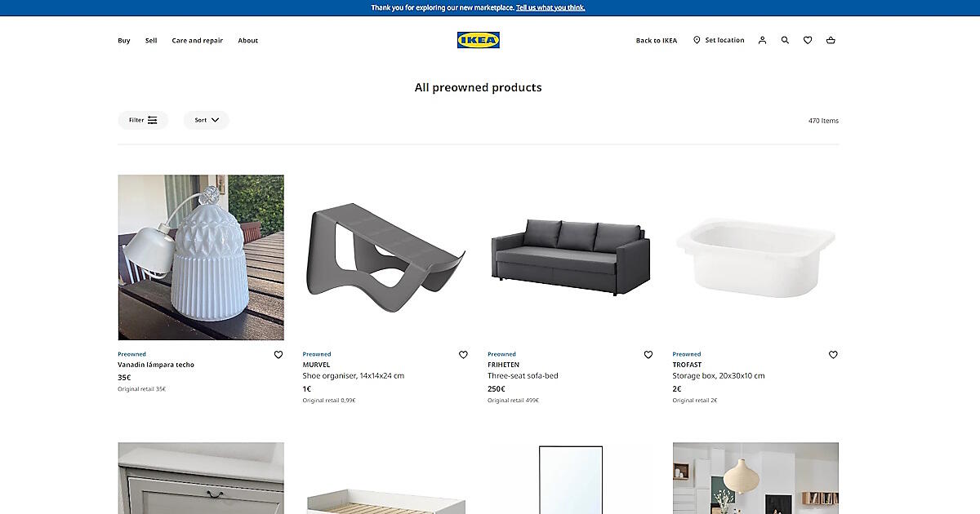Screen dimensions: 980x514
Task: Open the Filter options
Action: [143, 120]
